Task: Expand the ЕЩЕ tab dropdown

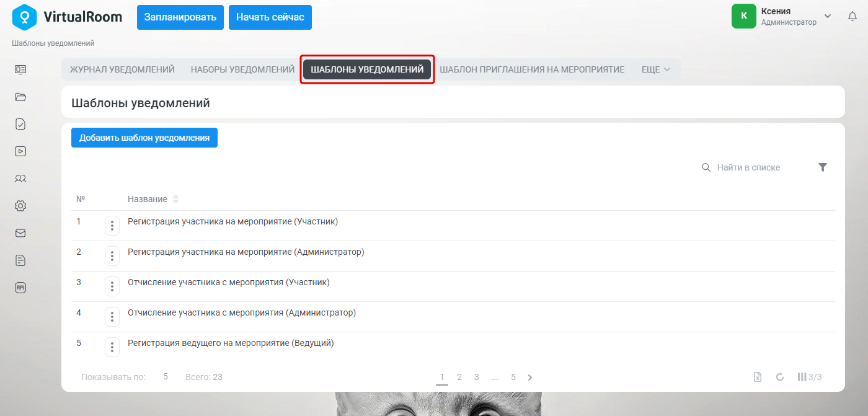Action: 656,69
